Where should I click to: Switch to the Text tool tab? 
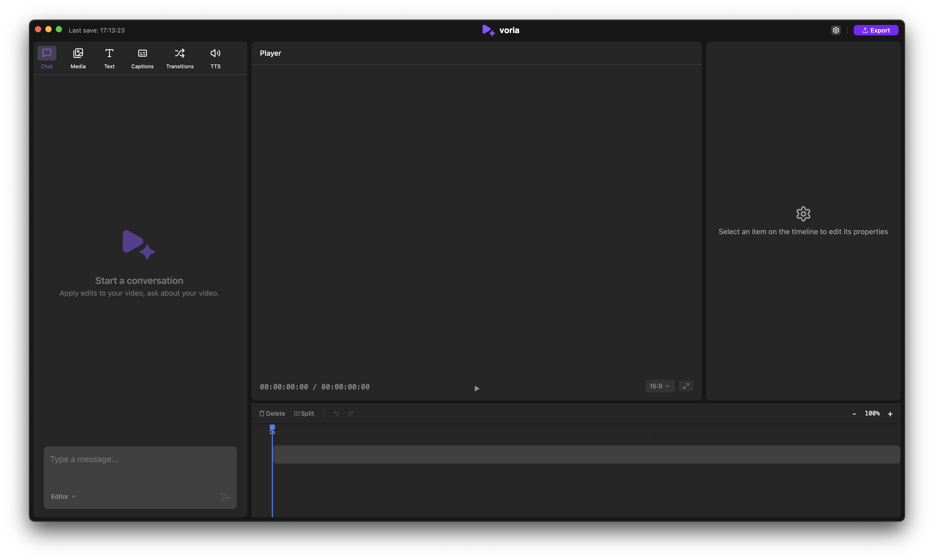(x=109, y=58)
